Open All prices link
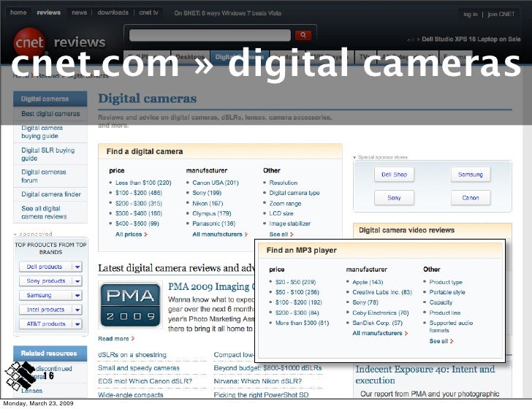Image resolution: width=532 pixels, height=409 pixels. click(131, 234)
